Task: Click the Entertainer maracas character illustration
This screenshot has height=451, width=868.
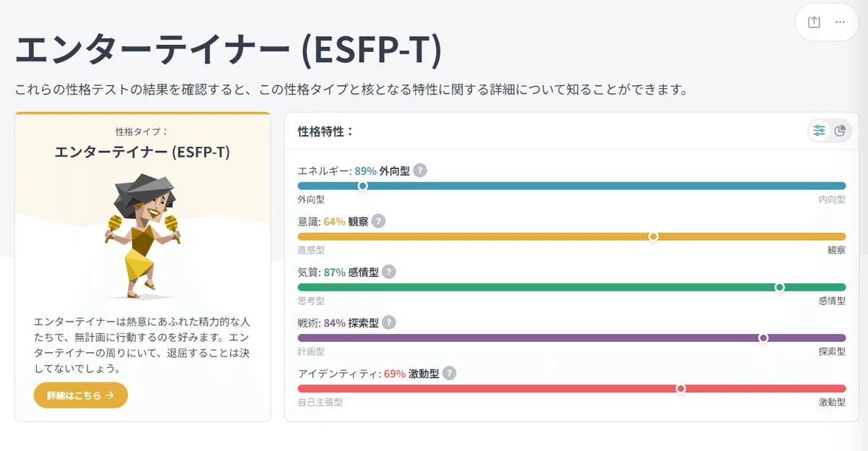Action: click(x=143, y=236)
